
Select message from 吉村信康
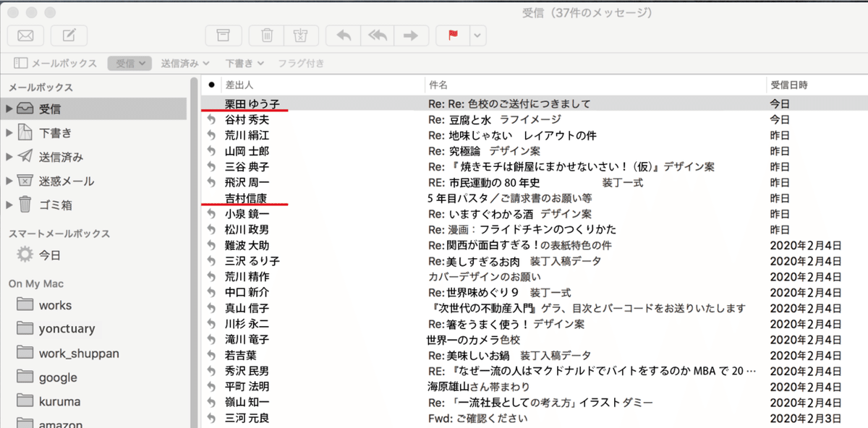[534, 198]
